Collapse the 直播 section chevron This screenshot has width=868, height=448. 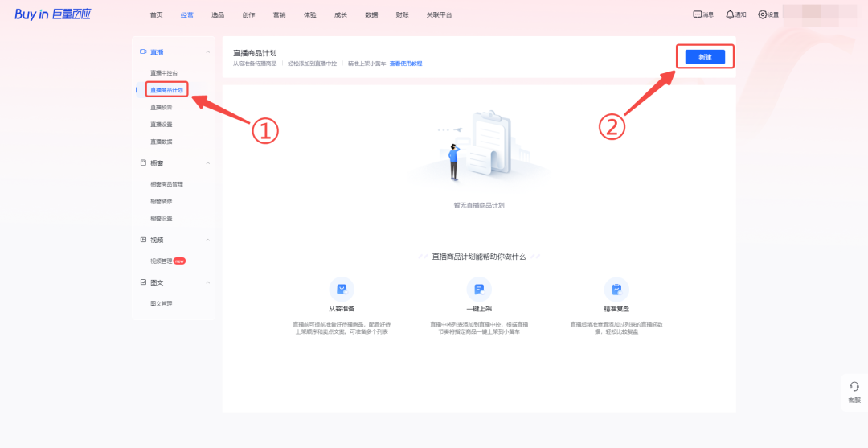(x=208, y=52)
